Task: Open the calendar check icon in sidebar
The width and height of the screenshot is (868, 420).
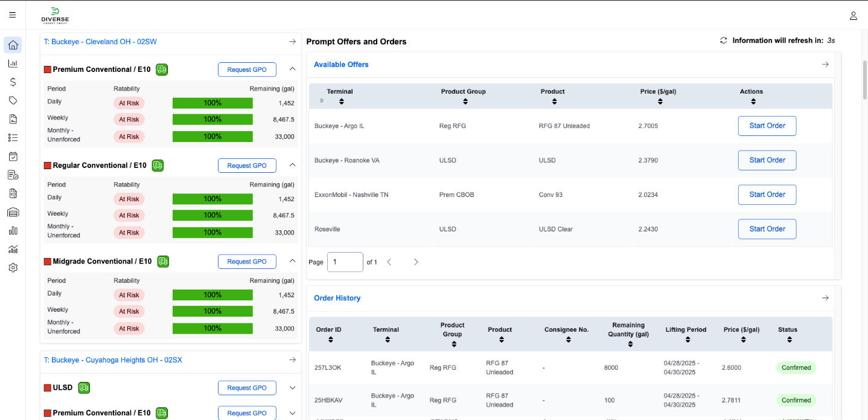Action: (x=13, y=157)
